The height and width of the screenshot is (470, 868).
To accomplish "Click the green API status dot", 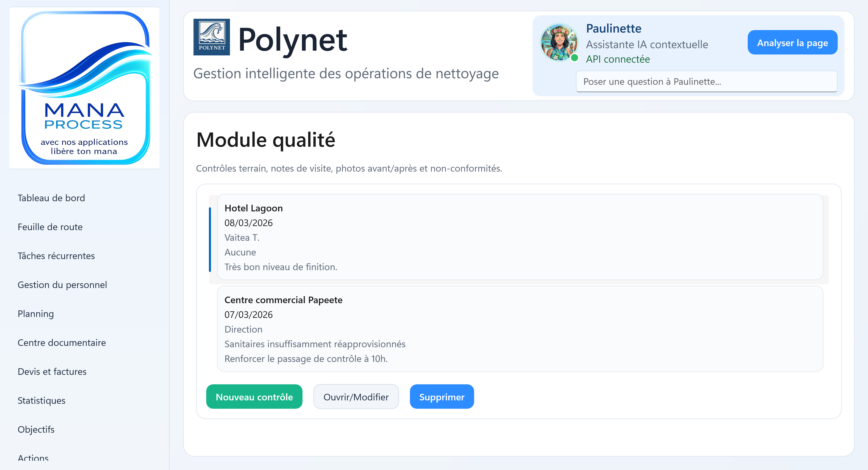I will tap(575, 58).
